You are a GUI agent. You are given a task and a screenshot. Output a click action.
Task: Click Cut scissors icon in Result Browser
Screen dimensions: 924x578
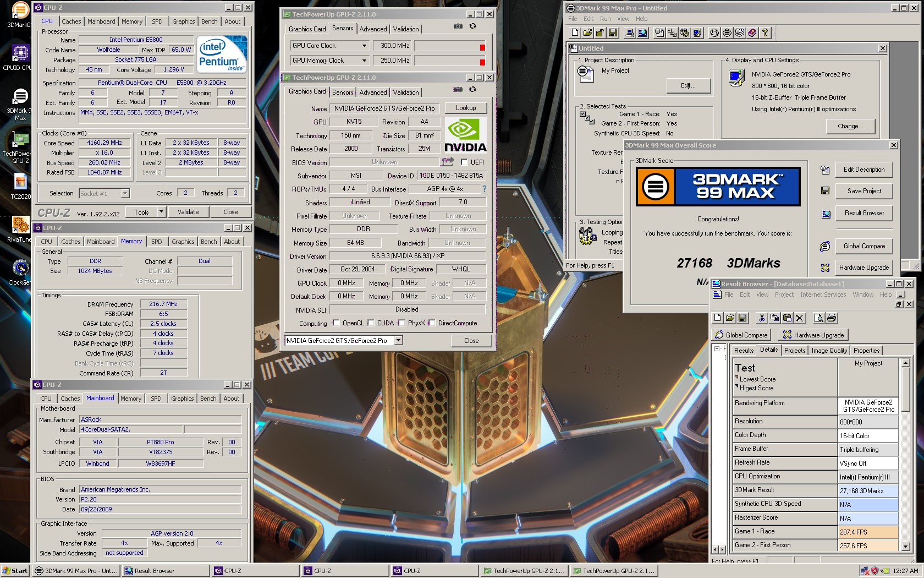[762, 318]
